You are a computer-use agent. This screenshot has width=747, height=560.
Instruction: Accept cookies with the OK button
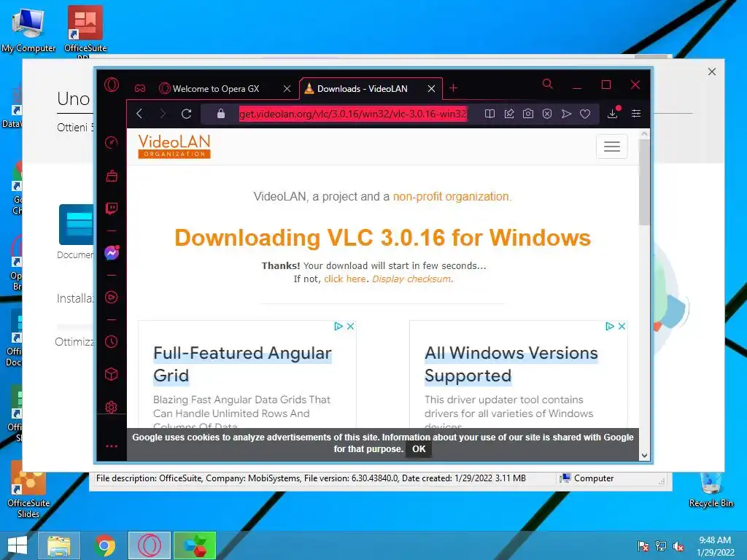(419, 449)
